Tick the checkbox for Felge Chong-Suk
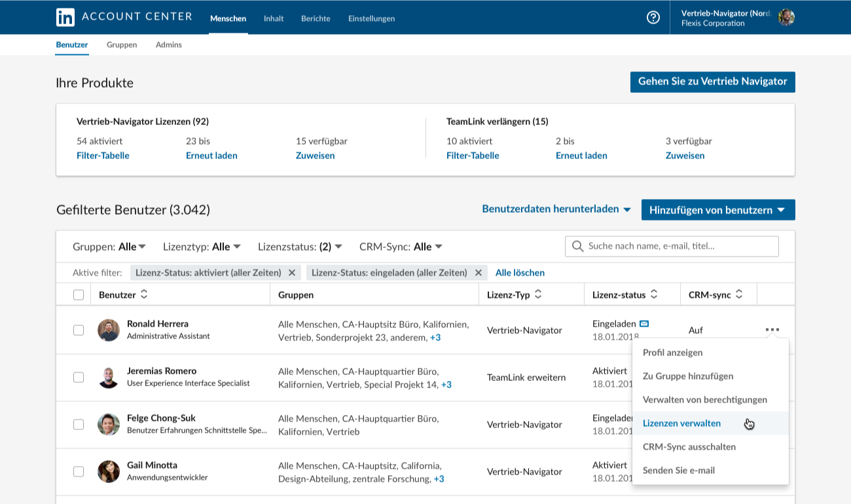851x504 pixels. pos(79,424)
